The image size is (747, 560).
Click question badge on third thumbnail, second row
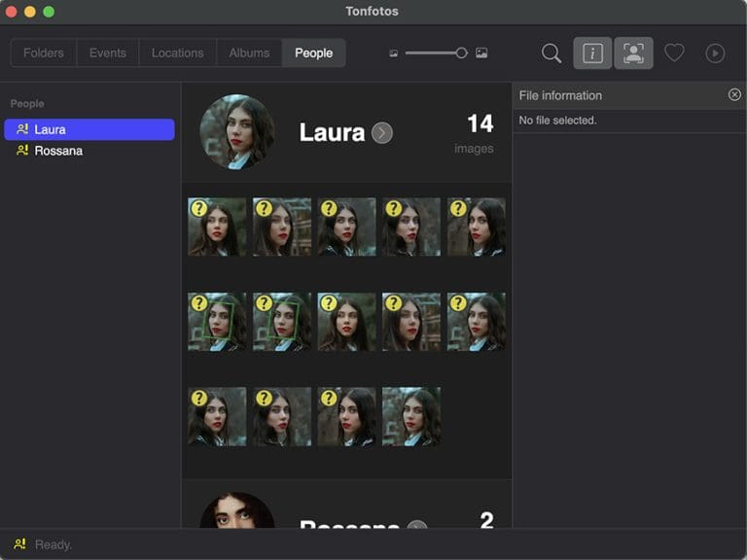point(329,303)
